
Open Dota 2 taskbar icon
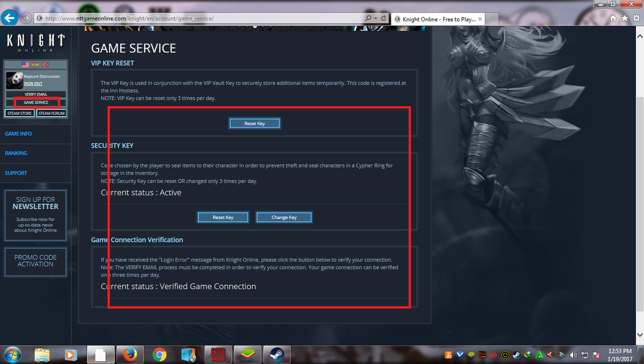pos(217,355)
